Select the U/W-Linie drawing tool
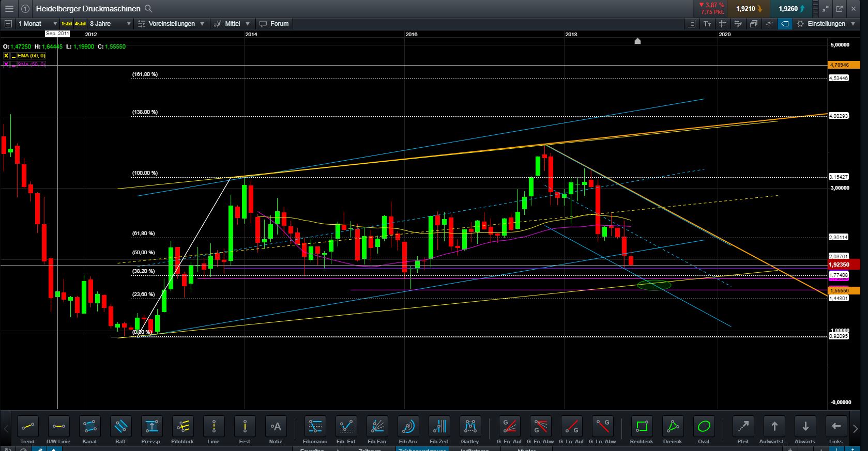The width and height of the screenshot is (868, 451). 58,427
